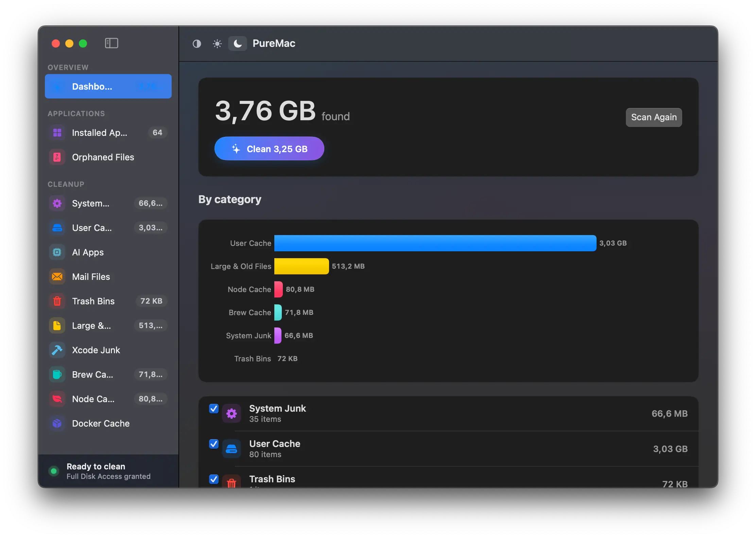Click the 35 items label under System Junk
The height and width of the screenshot is (538, 756).
[265, 419]
